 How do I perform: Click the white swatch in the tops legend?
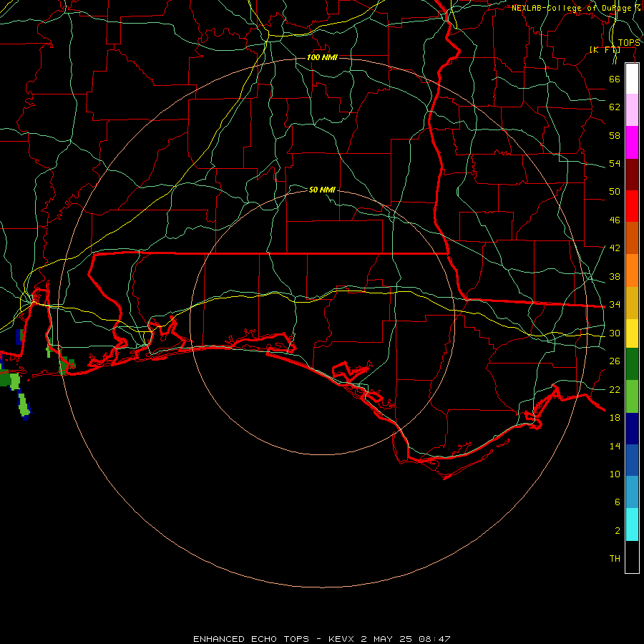[x=632, y=79]
